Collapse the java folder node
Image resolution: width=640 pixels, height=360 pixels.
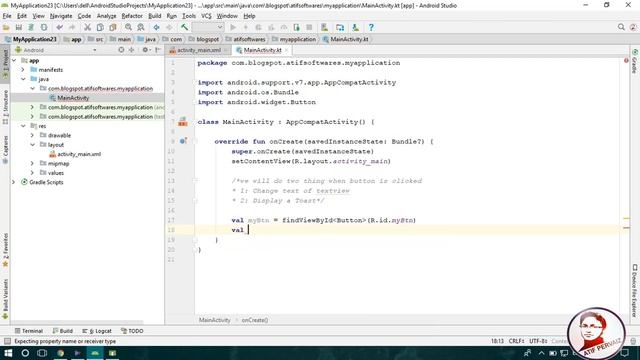tap(23, 79)
